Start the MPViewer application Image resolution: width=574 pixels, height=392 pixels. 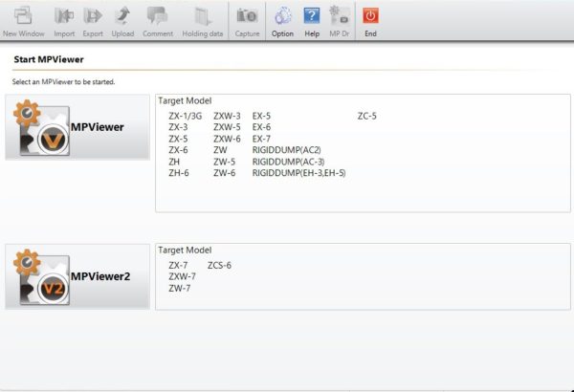click(x=77, y=127)
